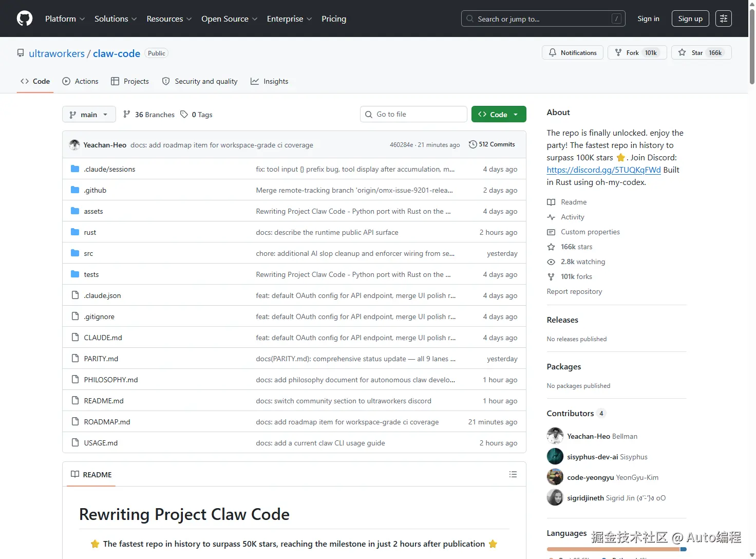Expand the Solutions menu
The image size is (756, 559).
tap(116, 18)
